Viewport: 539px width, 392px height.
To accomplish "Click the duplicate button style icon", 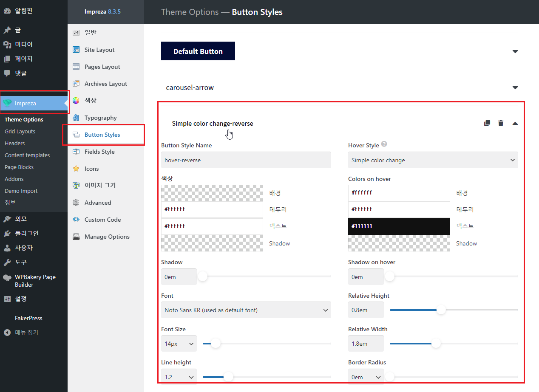I will (487, 123).
